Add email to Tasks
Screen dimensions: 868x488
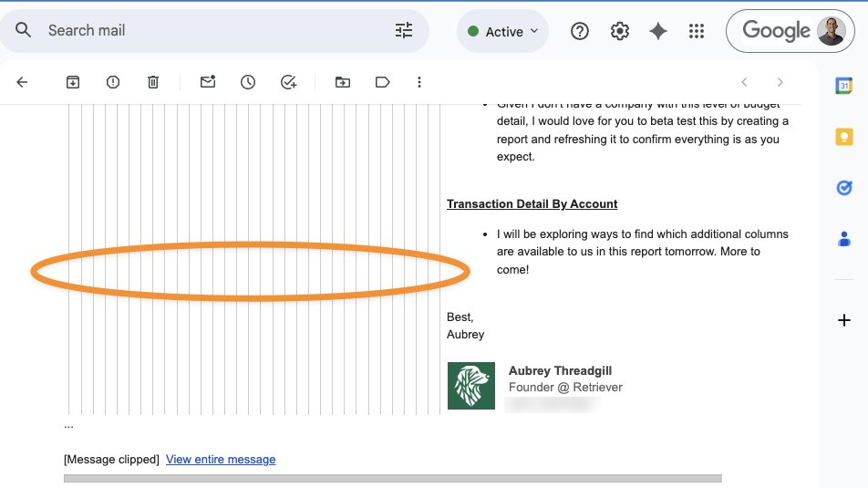click(x=288, y=82)
